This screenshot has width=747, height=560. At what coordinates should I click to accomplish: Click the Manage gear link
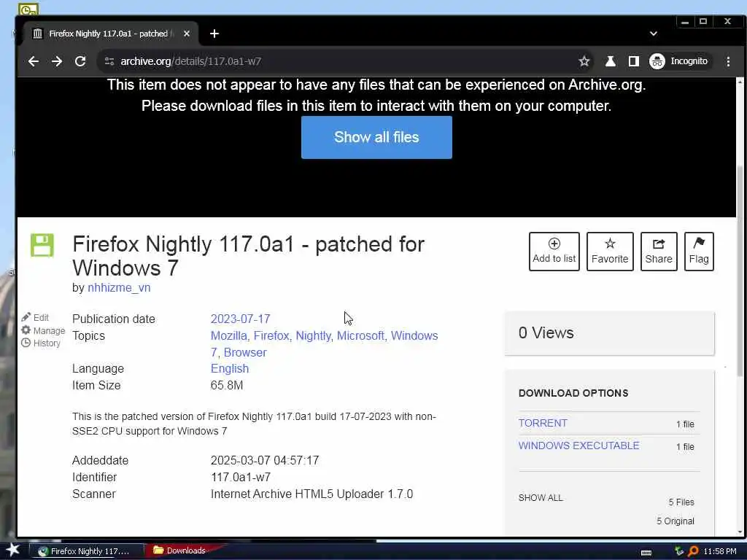coord(43,330)
